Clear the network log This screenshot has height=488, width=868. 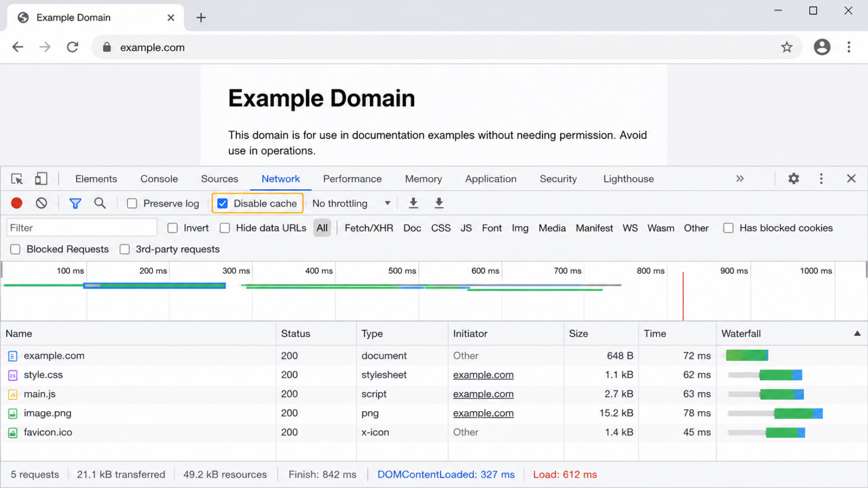(41, 203)
